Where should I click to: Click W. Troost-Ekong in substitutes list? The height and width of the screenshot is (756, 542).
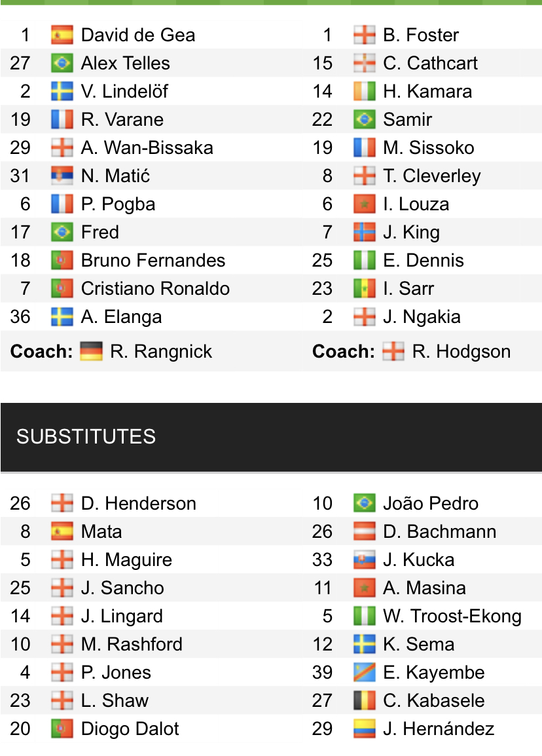452,616
